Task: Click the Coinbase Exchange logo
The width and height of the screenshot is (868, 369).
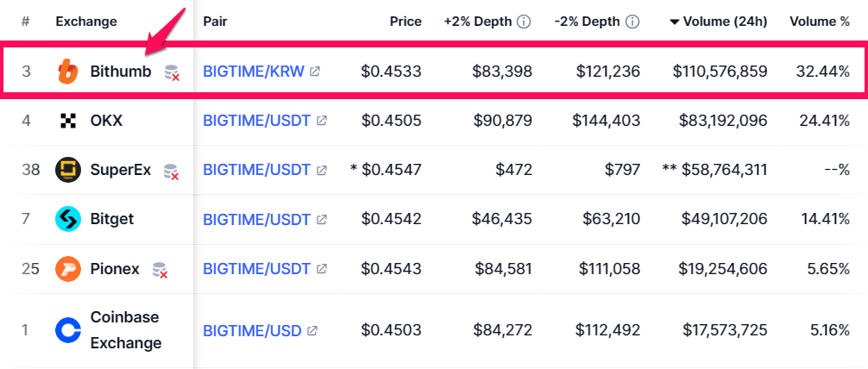Action: [x=68, y=331]
